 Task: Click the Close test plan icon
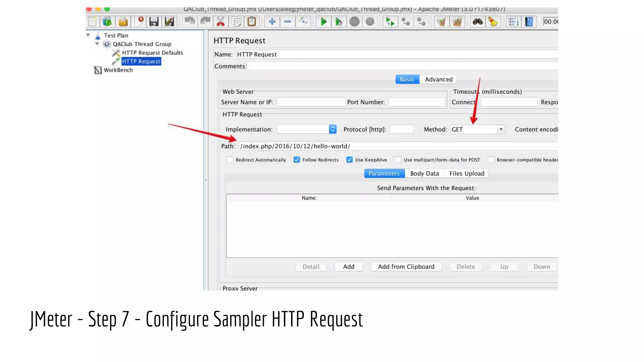tap(139, 22)
